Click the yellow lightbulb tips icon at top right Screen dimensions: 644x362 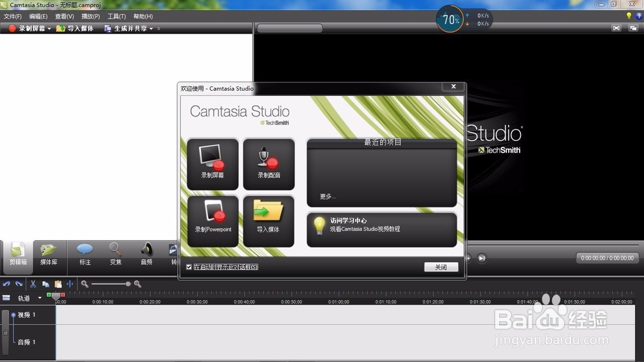coord(629,16)
